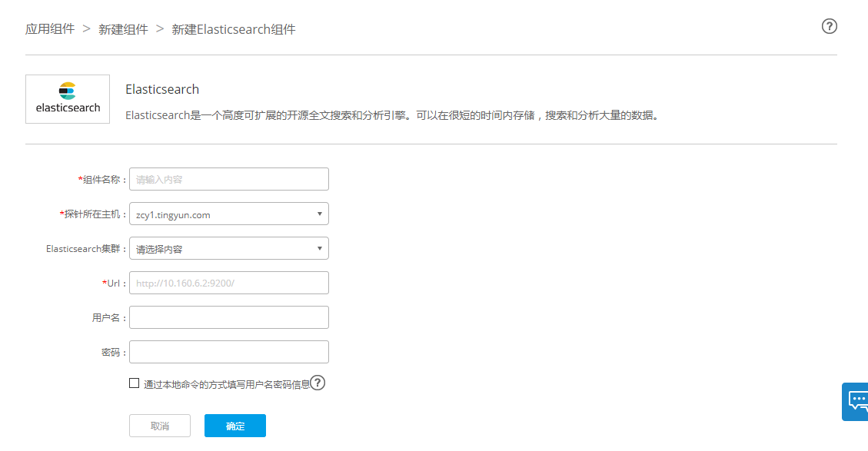
Task: Cancel with the 取消 button
Action: click(160, 426)
